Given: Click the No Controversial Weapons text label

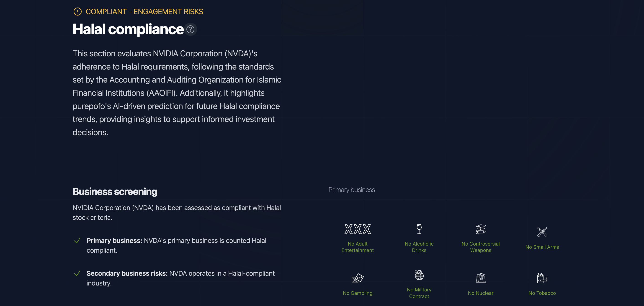Looking at the screenshot, I should (481, 247).
